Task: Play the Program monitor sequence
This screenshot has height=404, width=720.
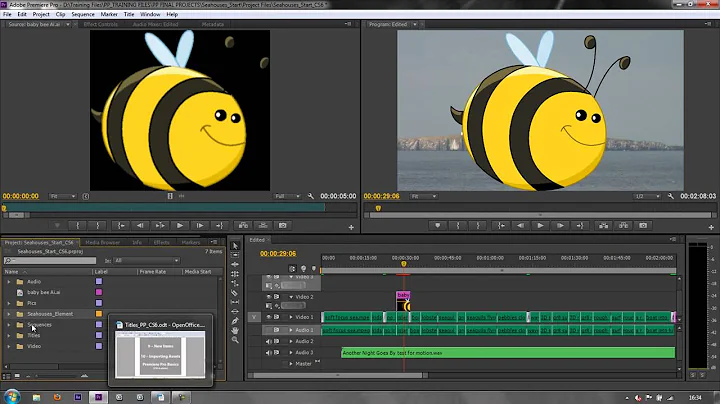Action: point(540,225)
